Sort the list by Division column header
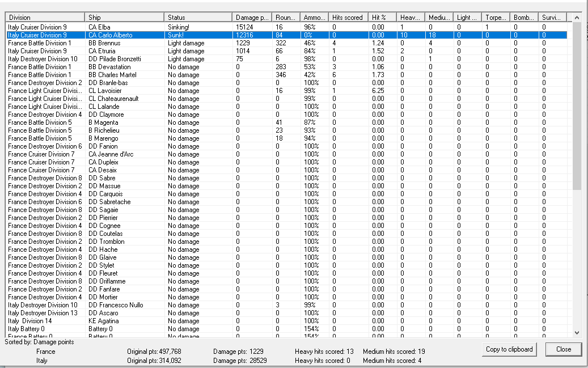This screenshot has width=588, height=368. (x=45, y=18)
